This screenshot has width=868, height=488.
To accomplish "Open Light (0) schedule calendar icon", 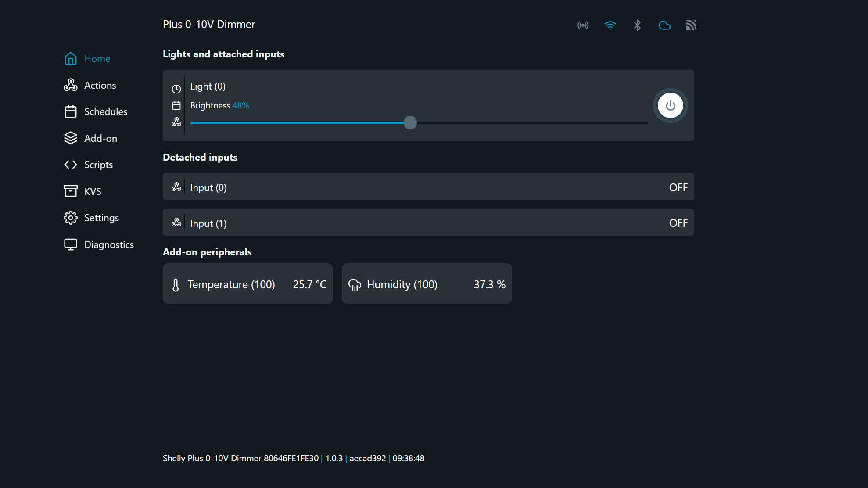I will point(176,105).
